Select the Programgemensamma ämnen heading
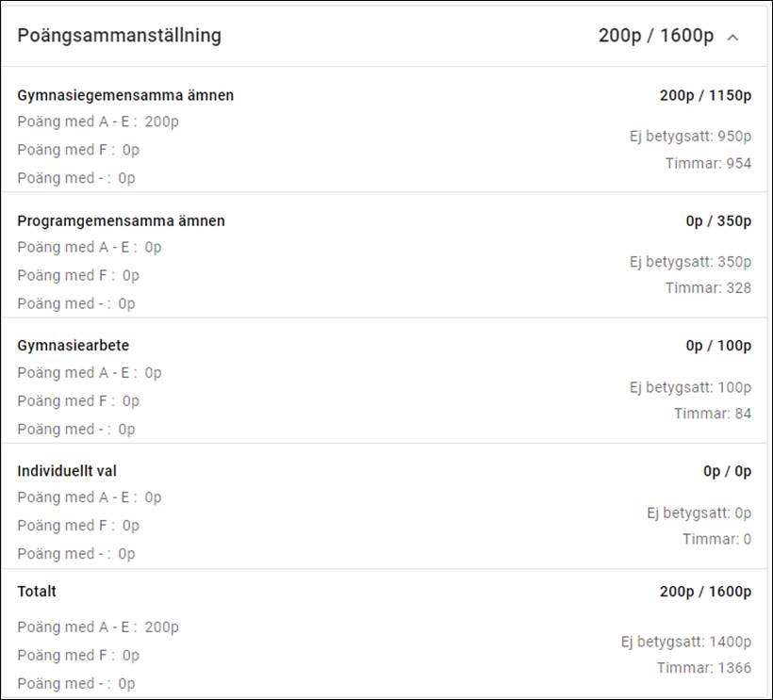This screenshot has width=773, height=700. pyautogui.click(x=121, y=220)
